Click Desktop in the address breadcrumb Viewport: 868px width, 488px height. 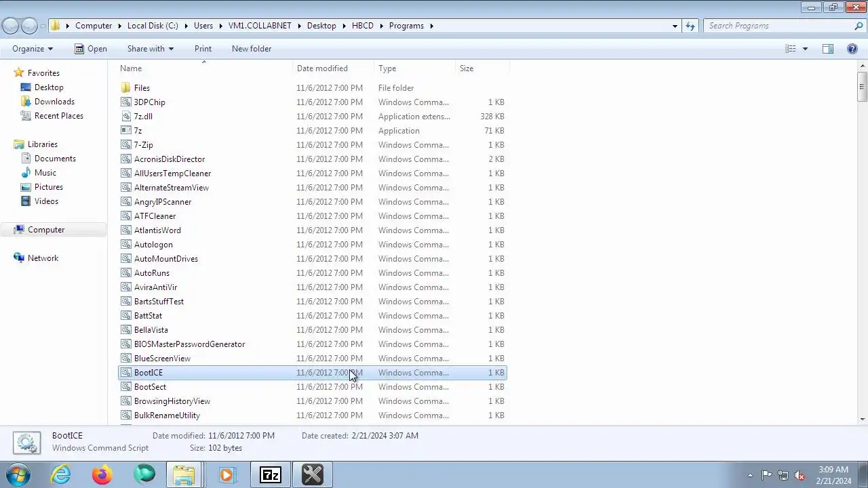(x=321, y=26)
